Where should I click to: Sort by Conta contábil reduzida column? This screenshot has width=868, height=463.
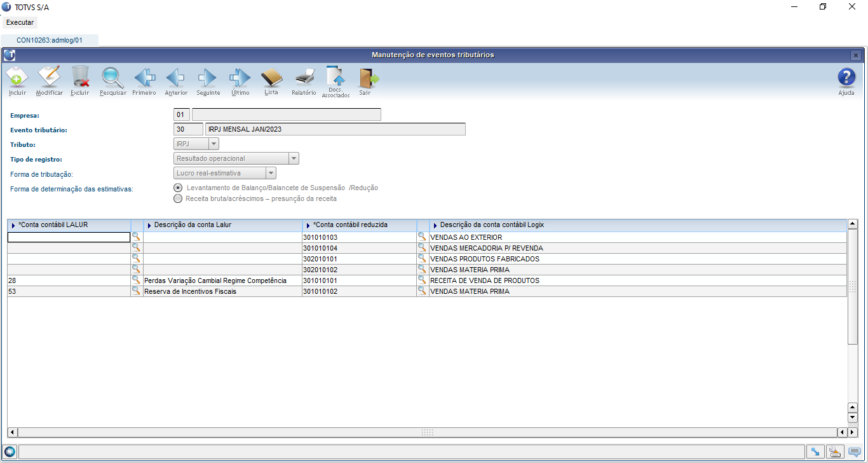[x=360, y=225]
